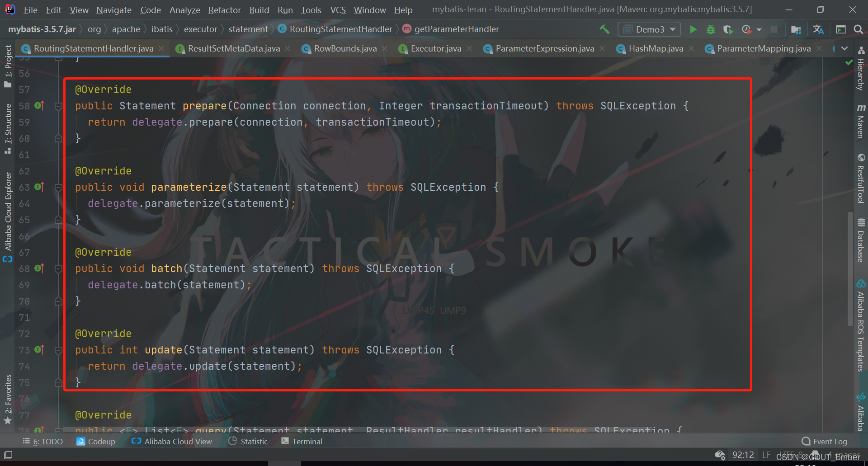
Task: Open Search Everywhere magnifier icon
Action: click(x=858, y=29)
